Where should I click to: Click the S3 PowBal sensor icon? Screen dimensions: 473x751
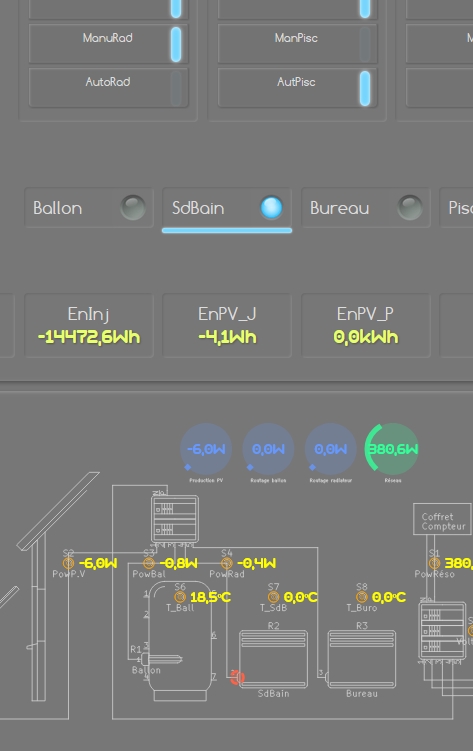149,563
